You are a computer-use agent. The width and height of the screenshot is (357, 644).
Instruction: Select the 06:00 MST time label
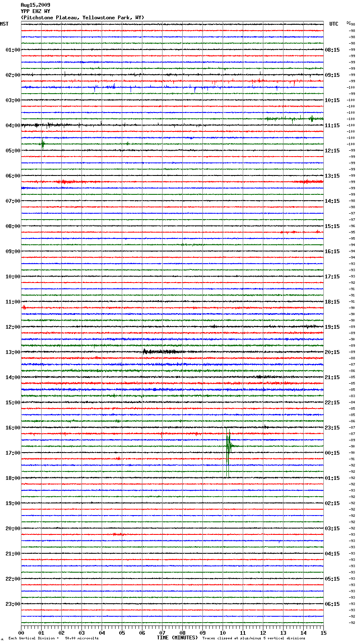coord(13,176)
